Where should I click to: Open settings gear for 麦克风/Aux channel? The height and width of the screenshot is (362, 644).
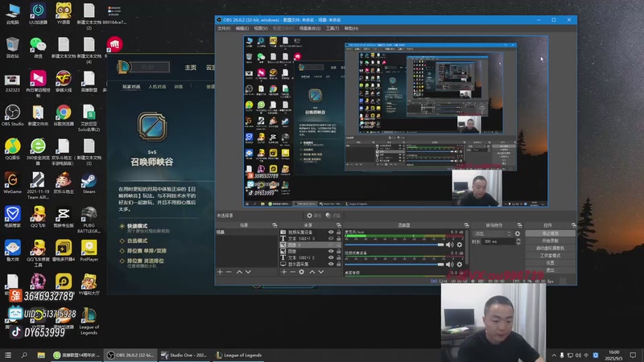point(460,245)
